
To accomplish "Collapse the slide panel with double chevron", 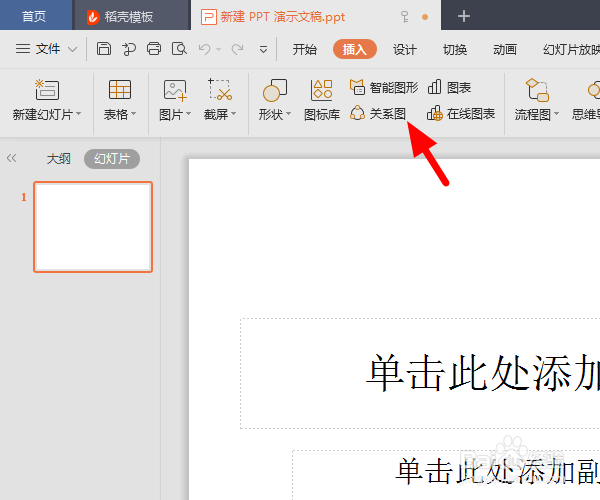I will (x=11, y=158).
